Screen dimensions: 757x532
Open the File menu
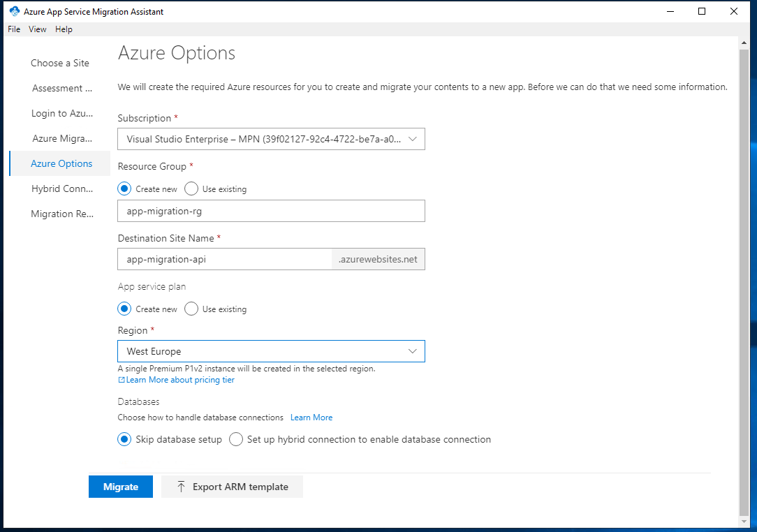14,29
